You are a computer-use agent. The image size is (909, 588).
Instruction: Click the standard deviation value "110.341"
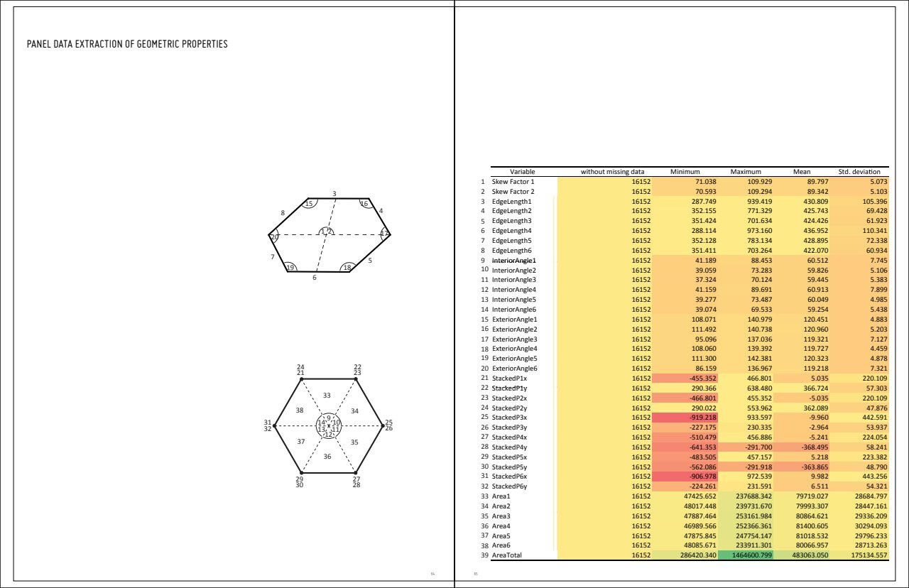[876, 231]
